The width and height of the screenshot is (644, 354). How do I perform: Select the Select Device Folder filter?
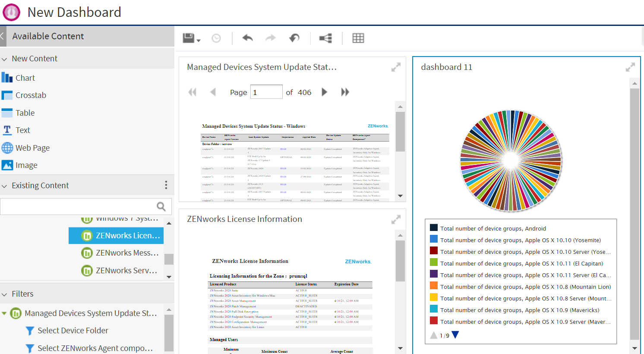click(x=73, y=331)
